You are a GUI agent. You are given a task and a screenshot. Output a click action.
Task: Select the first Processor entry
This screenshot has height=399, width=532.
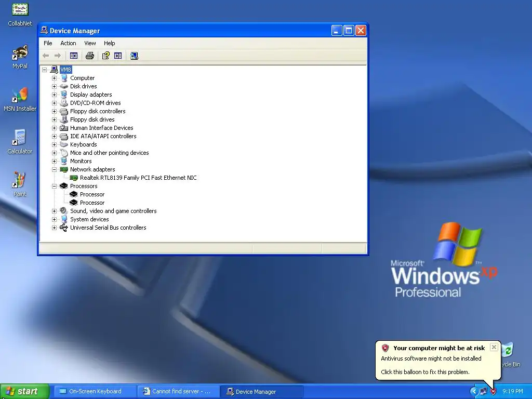click(92, 194)
